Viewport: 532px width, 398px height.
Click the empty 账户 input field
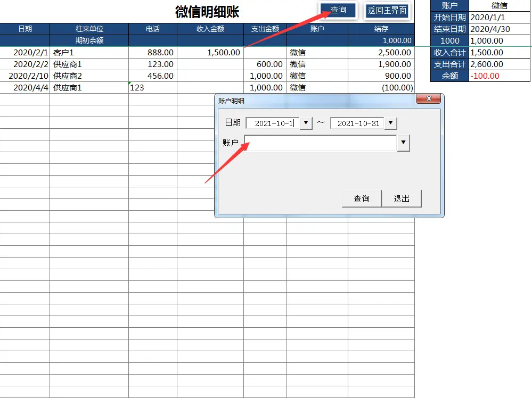click(x=320, y=143)
